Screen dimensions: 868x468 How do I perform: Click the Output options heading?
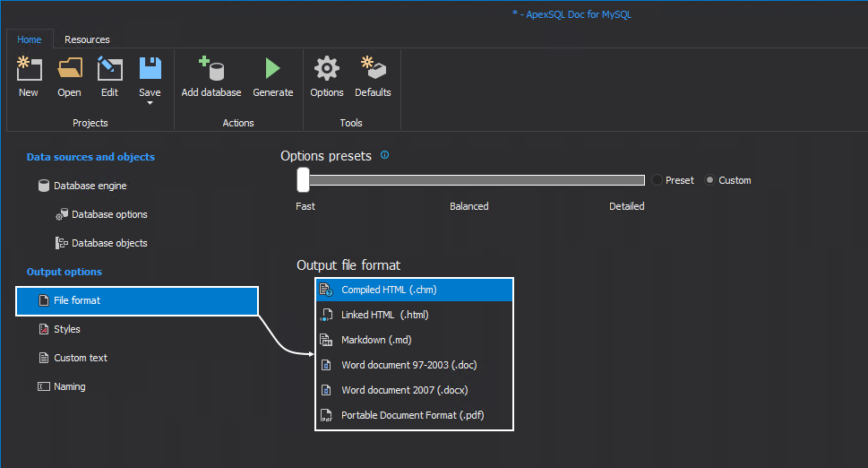tap(64, 272)
